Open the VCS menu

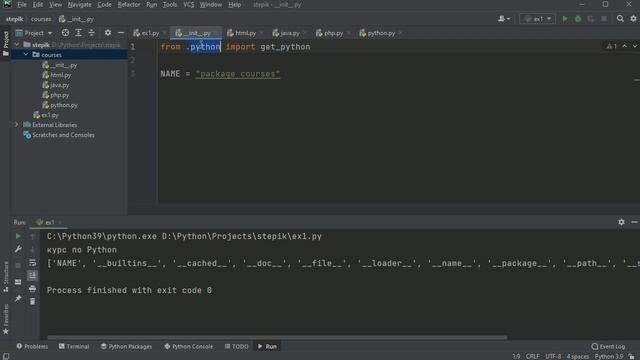click(x=189, y=4)
